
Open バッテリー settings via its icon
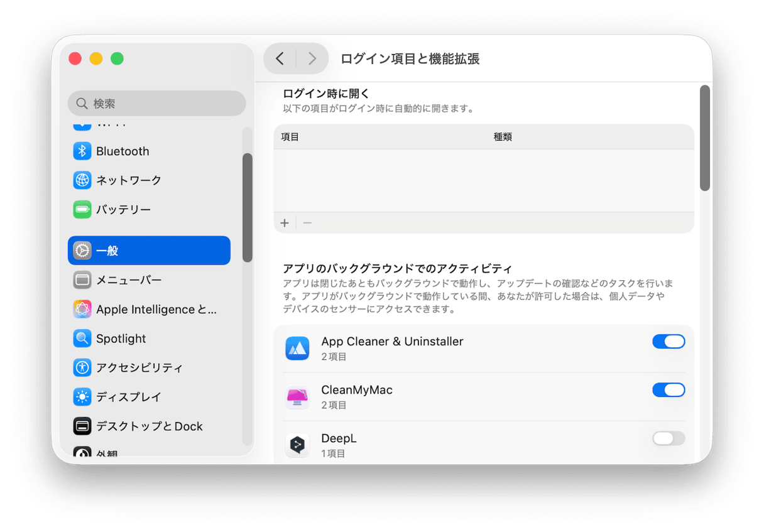[82, 209]
